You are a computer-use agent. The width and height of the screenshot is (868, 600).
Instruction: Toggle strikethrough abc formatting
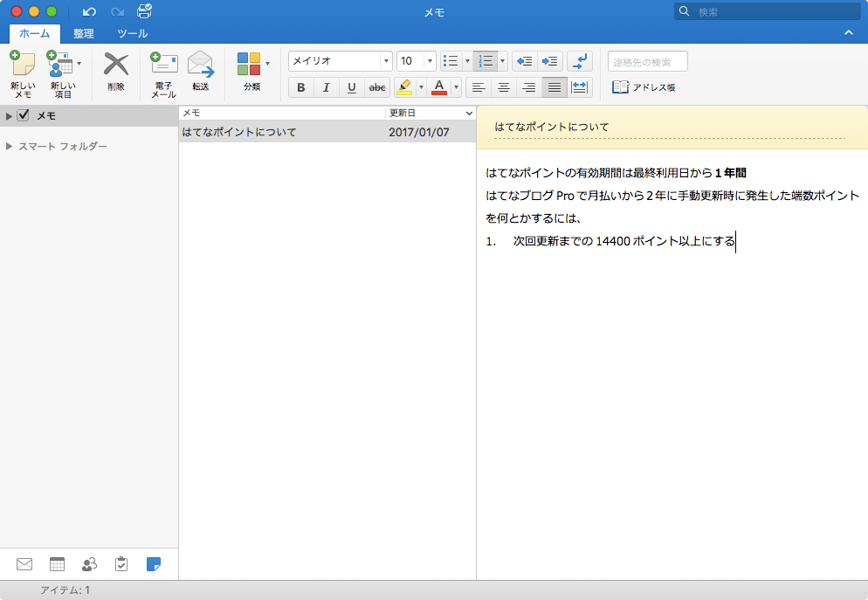[377, 87]
